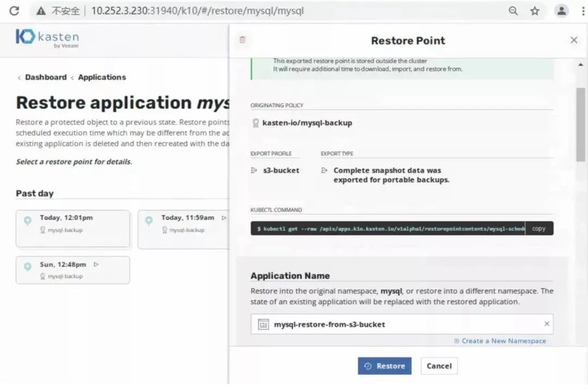The height and width of the screenshot is (385, 588).
Task: Click export arrow icon on Sun 12:48pm card
Action: 96,265
